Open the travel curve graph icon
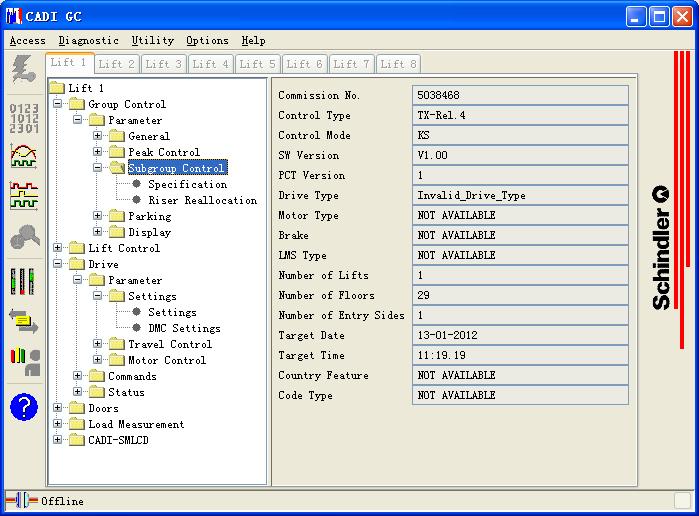The height and width of the screenshot is (516, 699). click(24, 156)
